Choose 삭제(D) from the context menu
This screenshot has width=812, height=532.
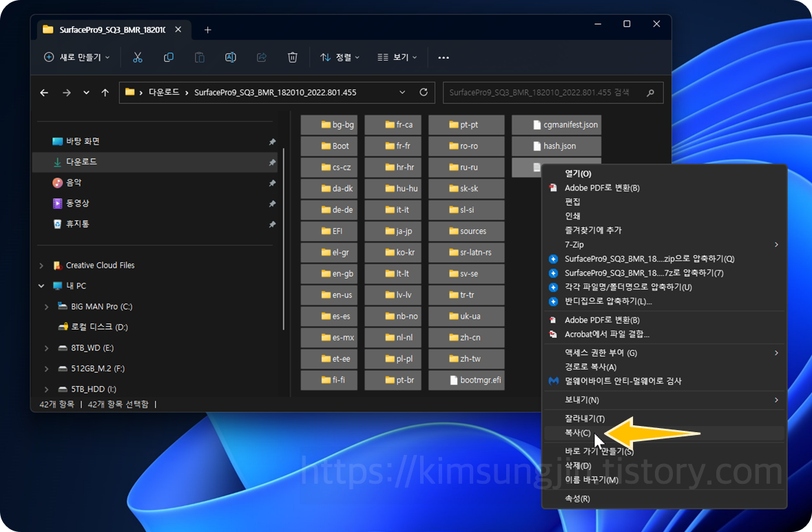664,466
